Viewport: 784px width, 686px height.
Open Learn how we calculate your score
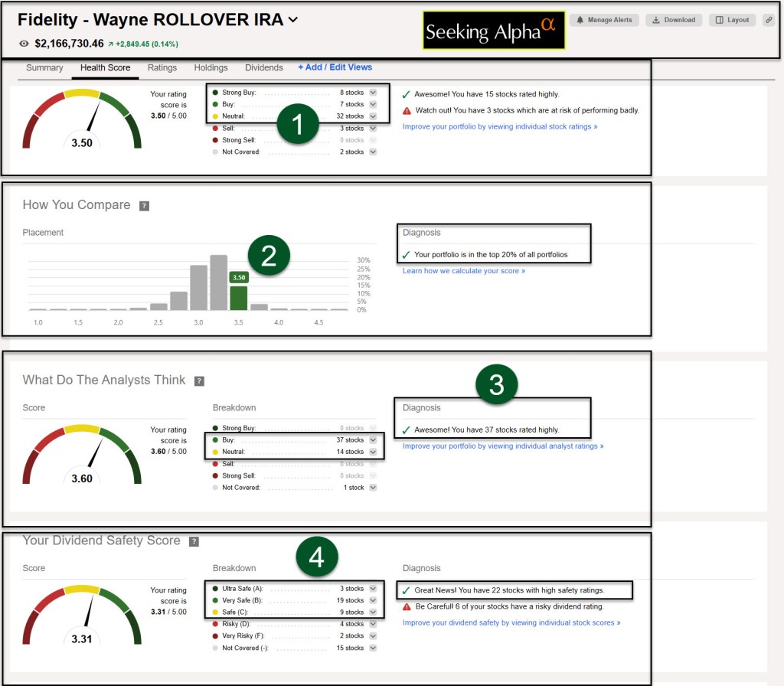tap(464, 271)
